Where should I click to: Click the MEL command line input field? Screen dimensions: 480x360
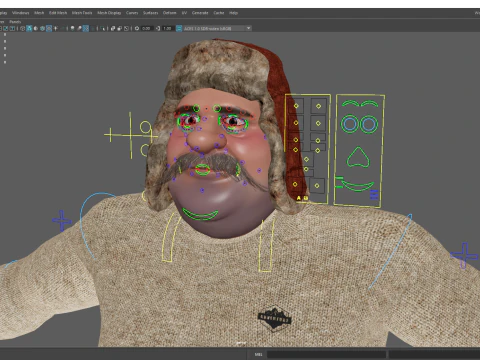pos(326,354)
